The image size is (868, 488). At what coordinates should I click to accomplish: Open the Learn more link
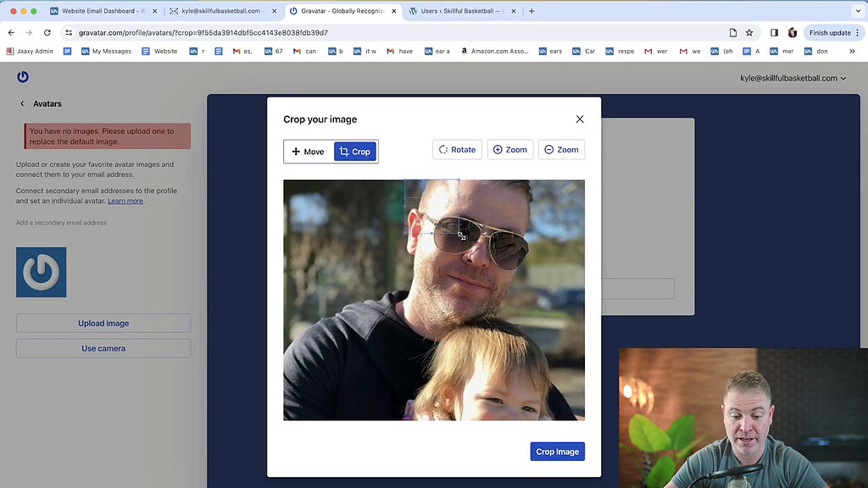[125, 201]
